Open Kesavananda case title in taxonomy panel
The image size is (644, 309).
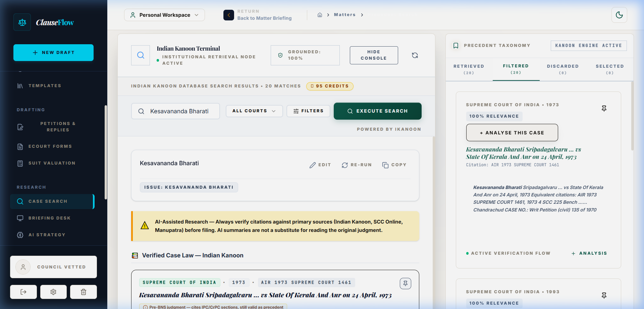pyautogui.click(x=524, y=153)
